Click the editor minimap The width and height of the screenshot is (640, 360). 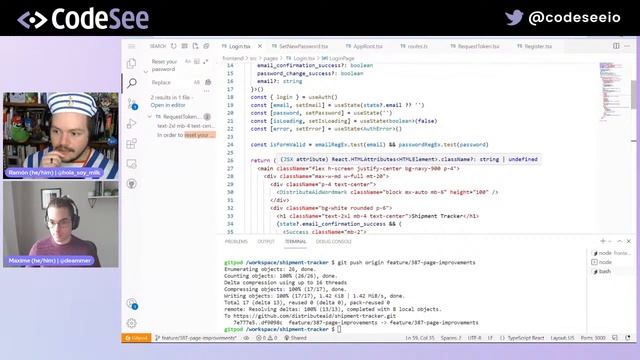(612, 92)
